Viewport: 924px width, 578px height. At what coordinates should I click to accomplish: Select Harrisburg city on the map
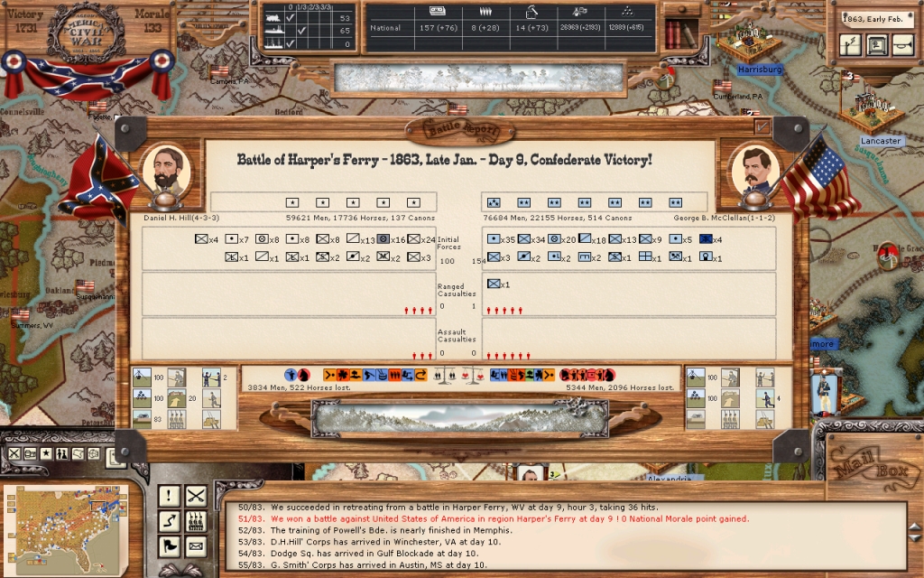pos(758,69)
